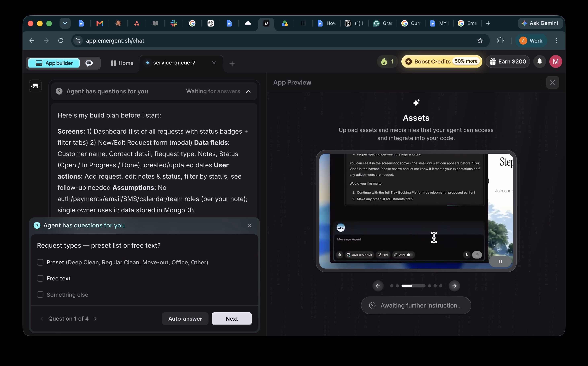The height and width of the screenshot is (366, 588).
Task: Click the Awaiting further instruction status pill
Action: coord(416,306)
